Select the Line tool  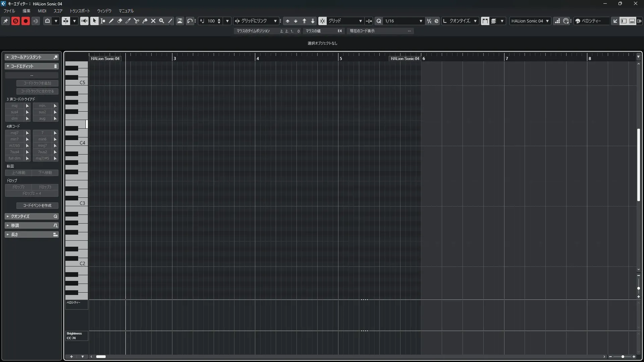click(x=170, y=21)
